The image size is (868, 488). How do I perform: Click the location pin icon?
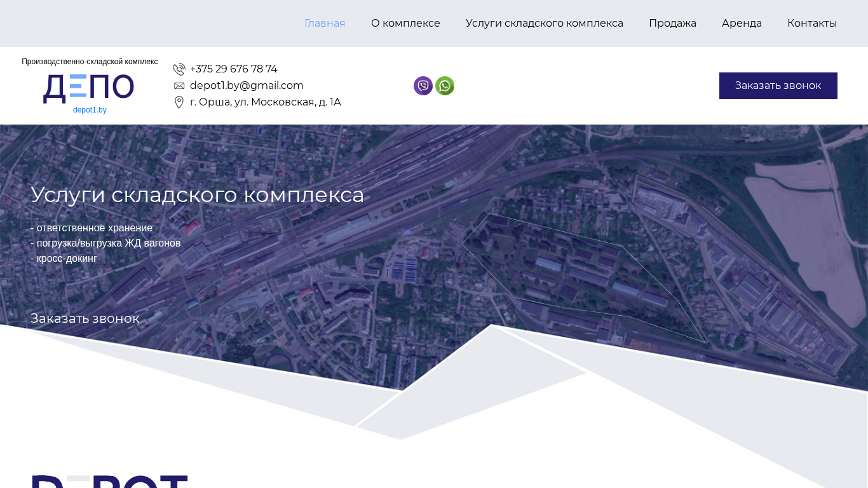(x=179, y=102)
